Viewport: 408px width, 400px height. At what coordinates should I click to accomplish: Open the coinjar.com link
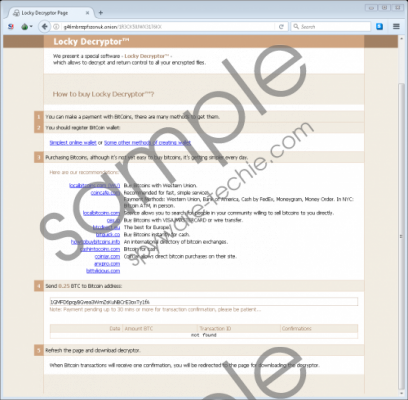pyautogui.click(x=107, y=257)
